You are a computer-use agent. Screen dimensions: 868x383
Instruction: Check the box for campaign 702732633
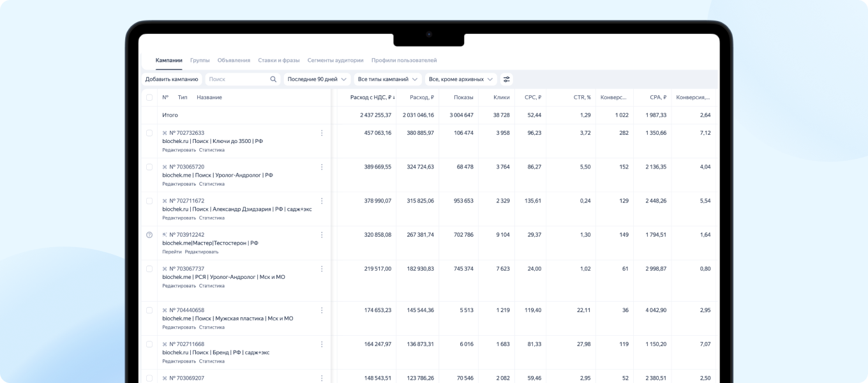pyautogui.click(x=149, y=133)
